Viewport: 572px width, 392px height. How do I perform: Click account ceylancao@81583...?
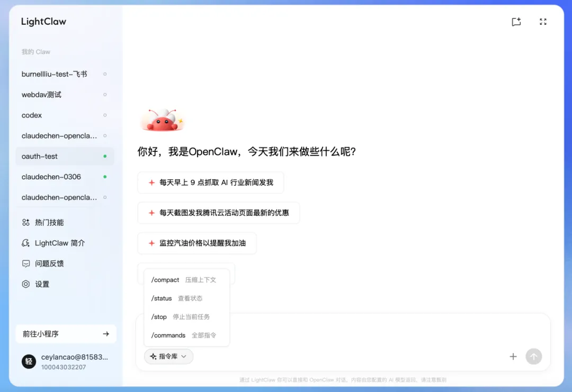(75, 357)
